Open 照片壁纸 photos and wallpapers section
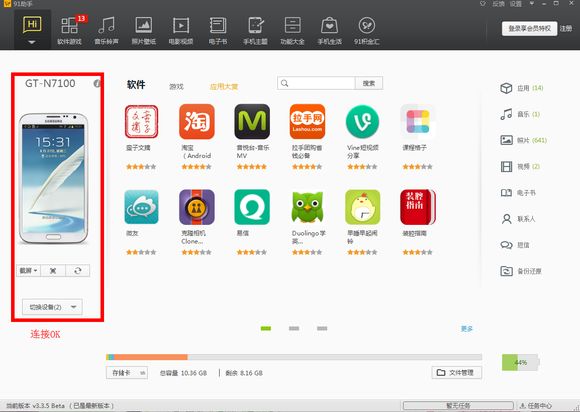The height and width of the screenshot is (412, 580). click(144, 31)
